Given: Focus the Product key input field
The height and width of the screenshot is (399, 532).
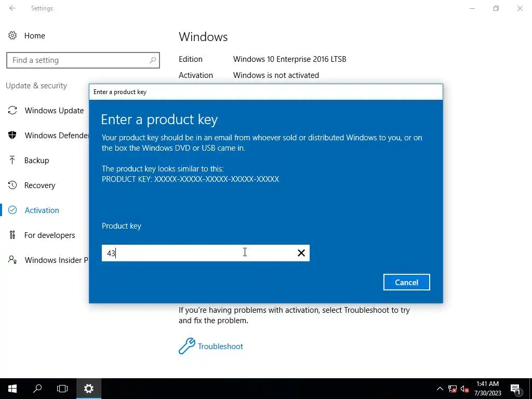Looking at the screenshot, I should [x=206, y=253].
